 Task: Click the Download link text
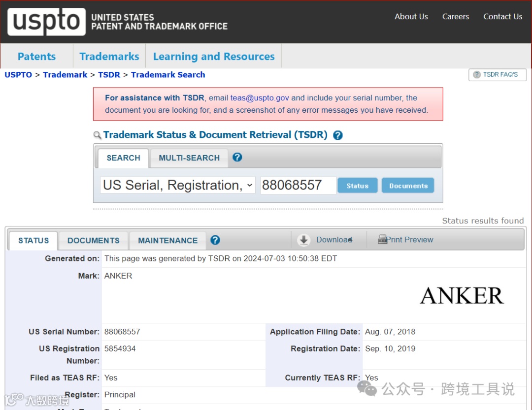tap(334, 240)
